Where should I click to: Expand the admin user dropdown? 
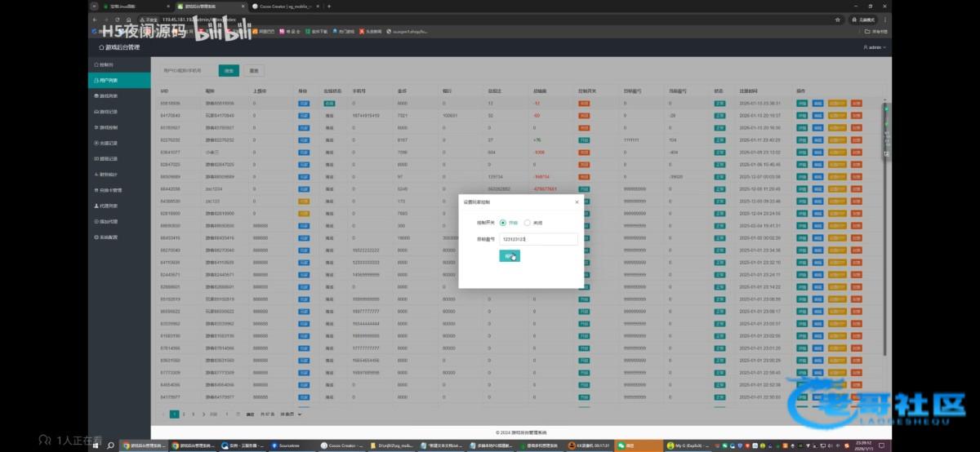(874, 47)
